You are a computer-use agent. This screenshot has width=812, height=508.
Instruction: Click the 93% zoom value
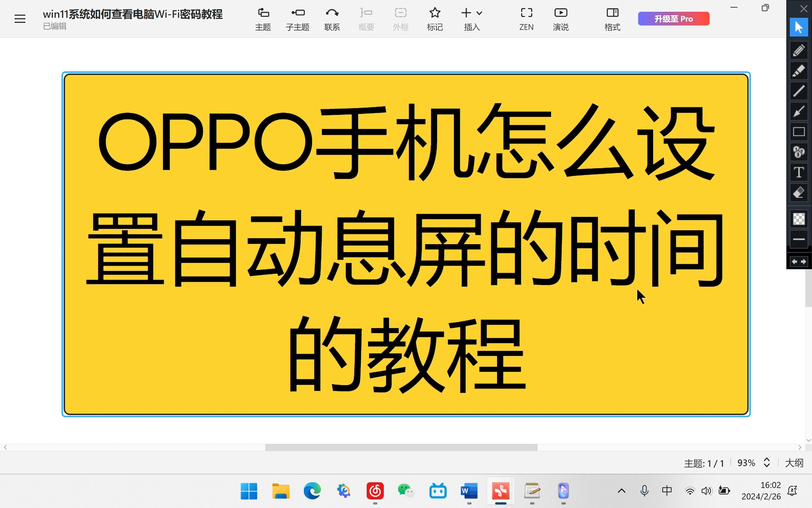click(746, 463)
